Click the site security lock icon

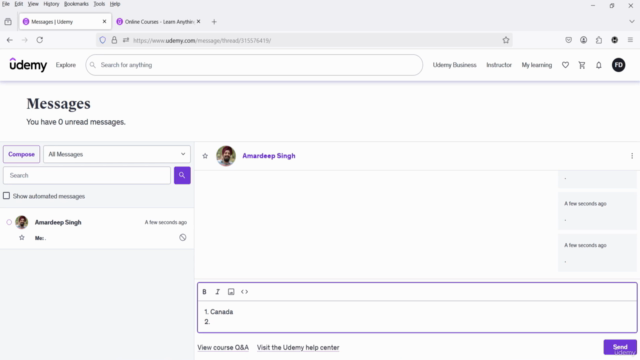(x=114, y=40)
